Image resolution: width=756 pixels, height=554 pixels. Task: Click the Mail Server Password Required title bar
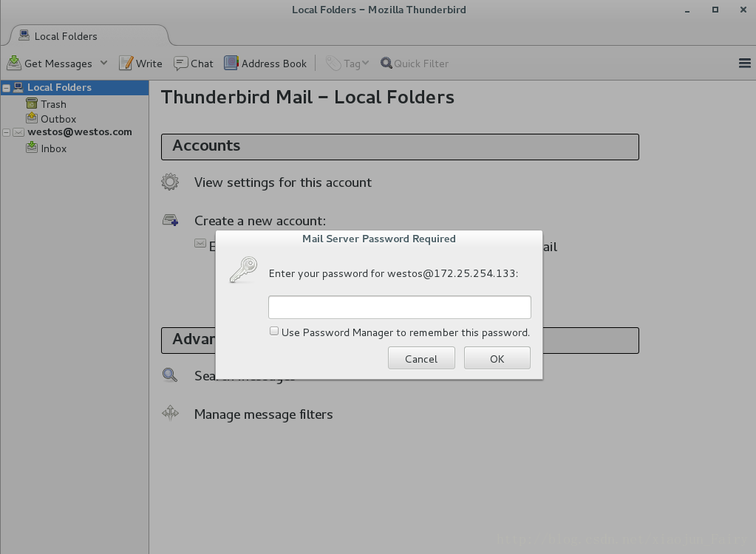pyautogui.click(x=379, y=239)
